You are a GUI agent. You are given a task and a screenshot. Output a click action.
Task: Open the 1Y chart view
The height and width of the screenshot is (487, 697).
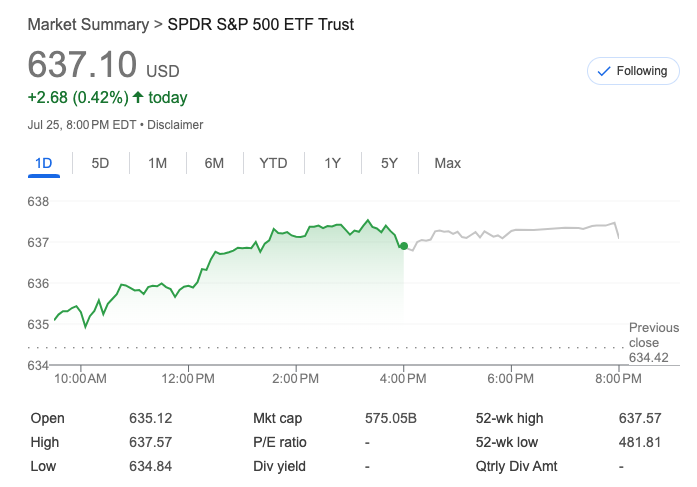pyautogui.click(x=333, y=163)
